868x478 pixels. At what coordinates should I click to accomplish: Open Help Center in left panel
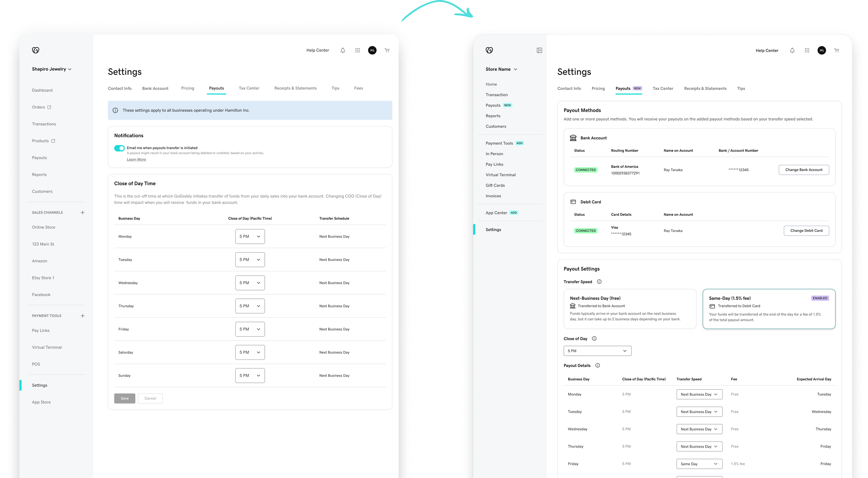click(317, 50)
